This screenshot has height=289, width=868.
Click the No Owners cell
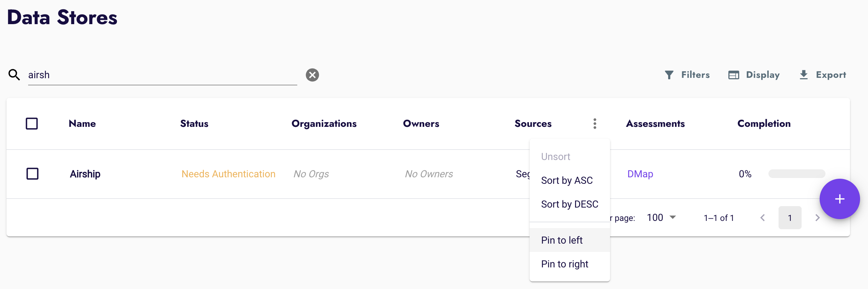point(429,174)
